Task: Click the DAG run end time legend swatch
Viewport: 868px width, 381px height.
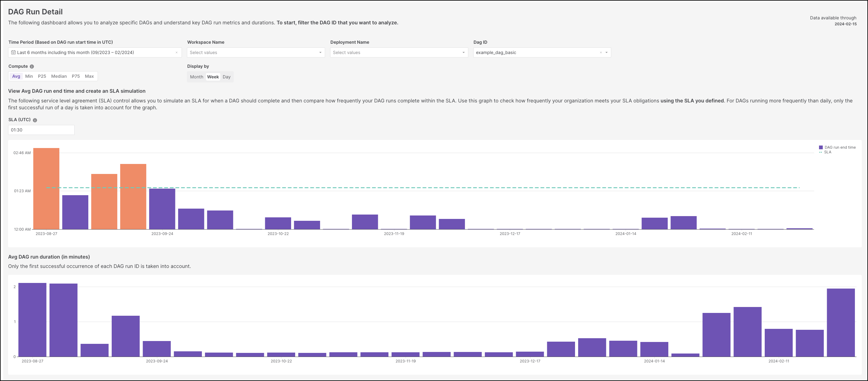Action: pos(821,147)
